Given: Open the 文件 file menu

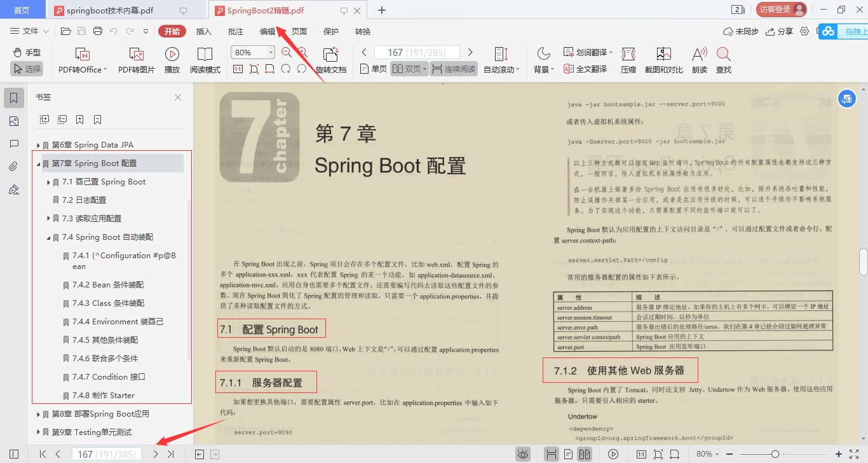Looking at the screenshot, I should (30, 31).
